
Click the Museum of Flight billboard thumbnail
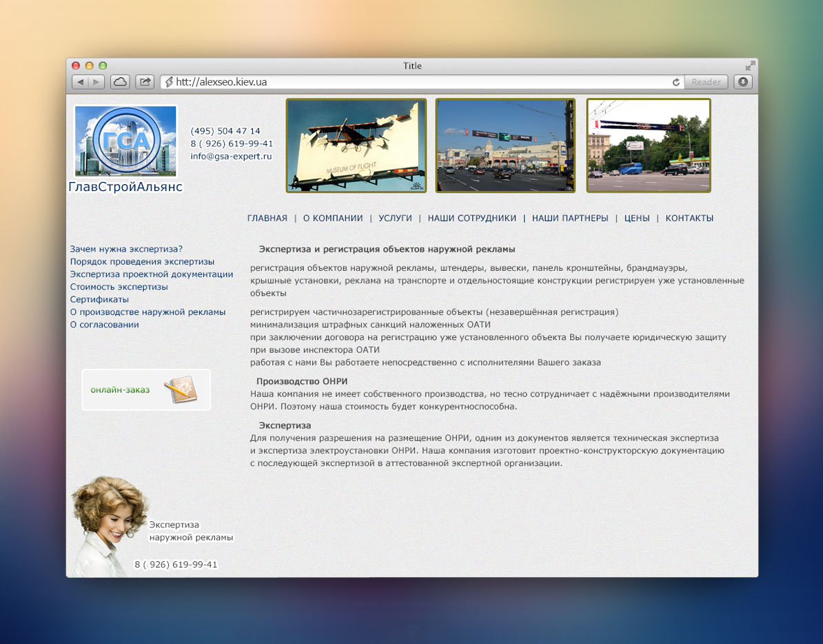[356, 145]
